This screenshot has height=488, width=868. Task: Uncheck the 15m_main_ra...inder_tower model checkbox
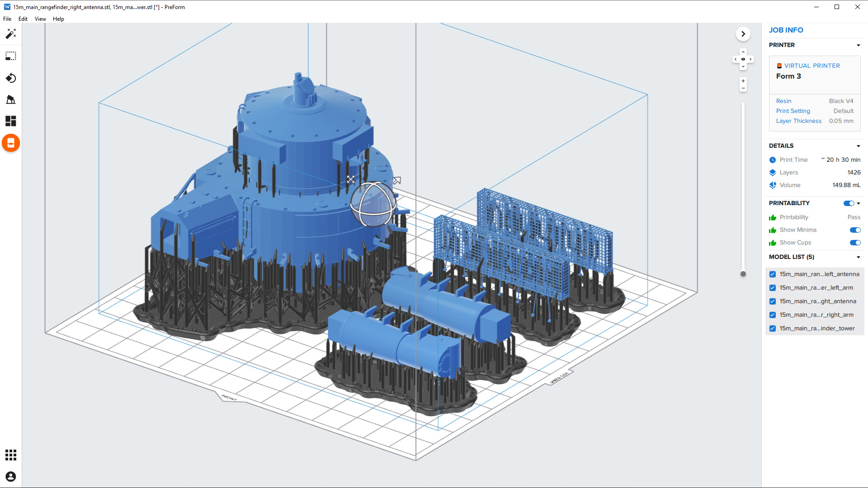(773, 328)
